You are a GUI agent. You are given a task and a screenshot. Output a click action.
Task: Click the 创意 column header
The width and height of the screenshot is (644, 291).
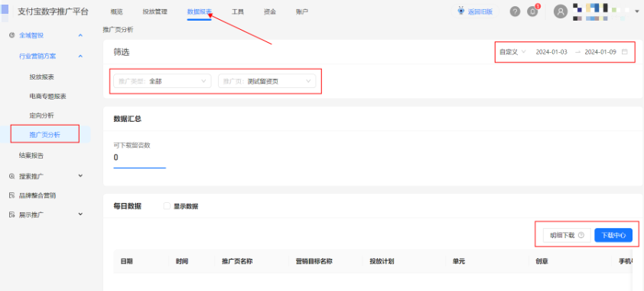[542, 261]
